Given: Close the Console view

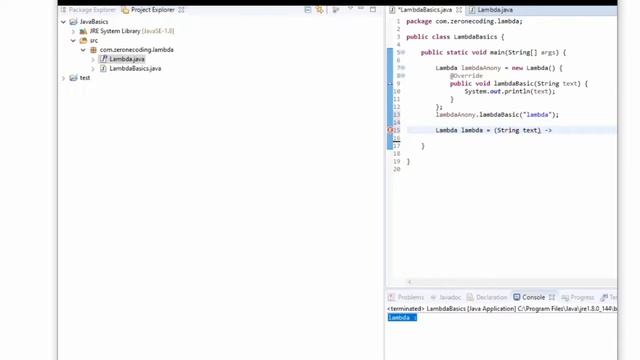Looking at the screenshot, I should click(552, 297).
